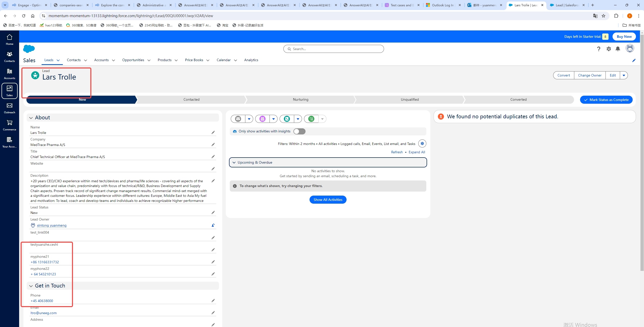This screenshot has height=327, width=644.
Task: Open the Leads tab dropdown chevron
Action: point(58,60)
